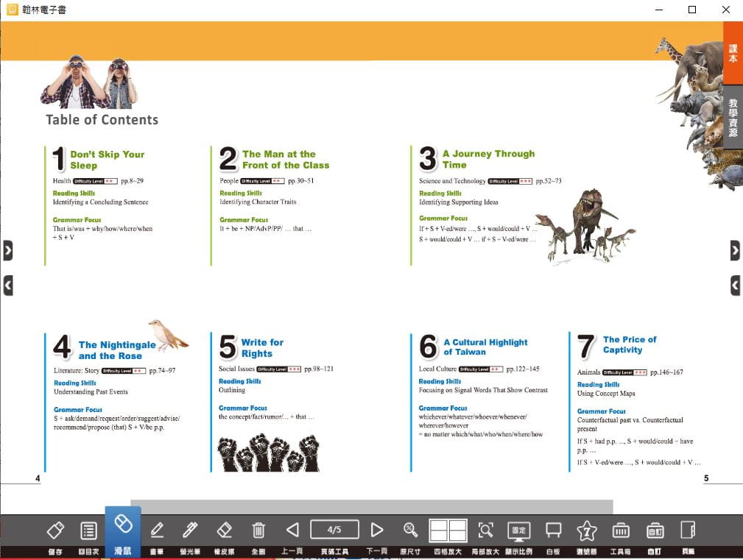Click the gray horizontal scrollbar below the page
The height and width of the screenshot is (560, 743).
371,506
